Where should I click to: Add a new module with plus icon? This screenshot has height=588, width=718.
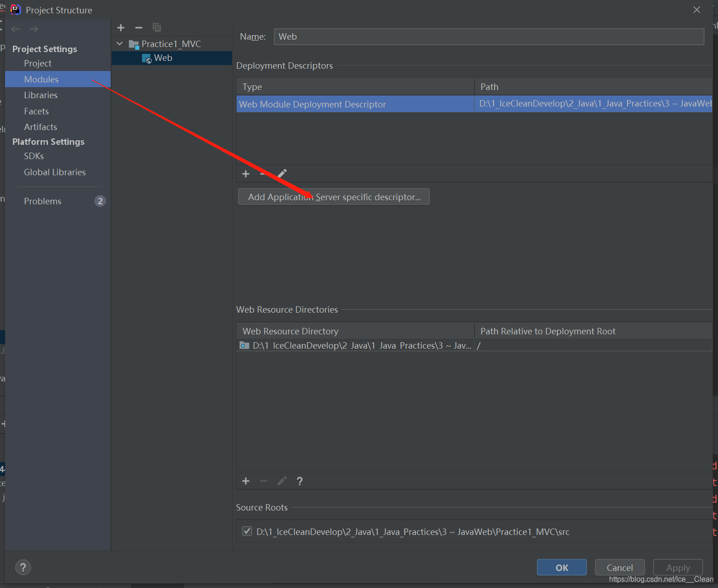point(121,28)
